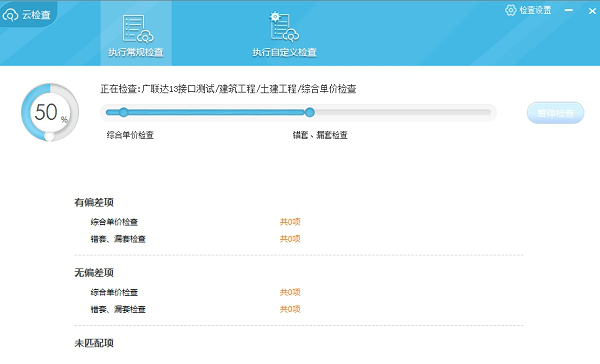Click the 正在检查 status path text

coord(228,89)
